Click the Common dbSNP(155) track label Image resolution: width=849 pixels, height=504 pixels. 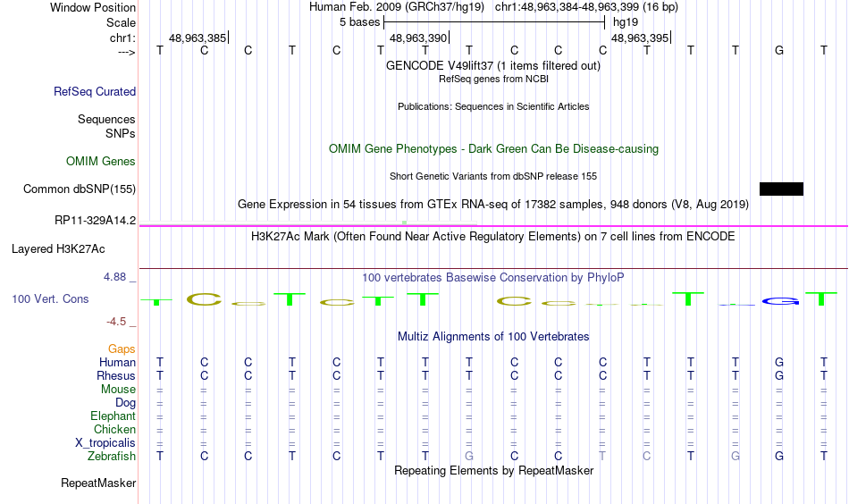[x=79, y=189]
